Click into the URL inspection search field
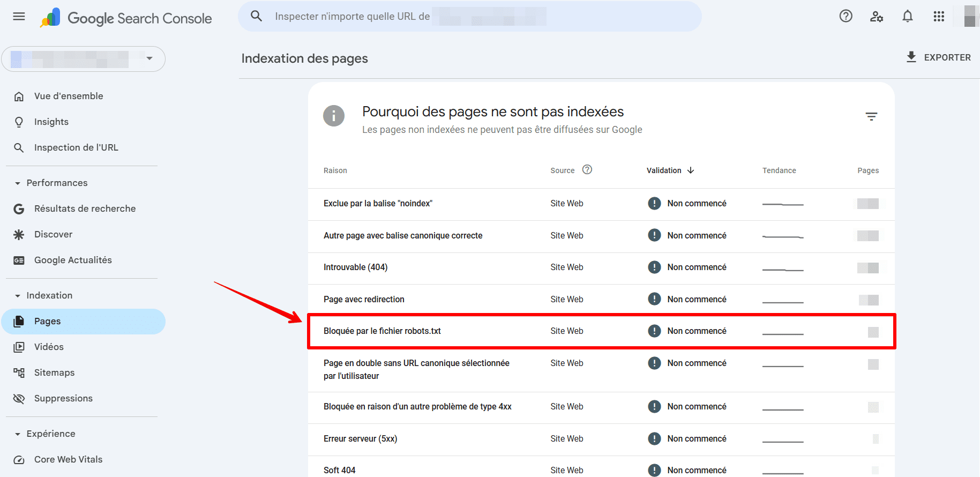Screen dimensions: 980x477 pos(470,17)
